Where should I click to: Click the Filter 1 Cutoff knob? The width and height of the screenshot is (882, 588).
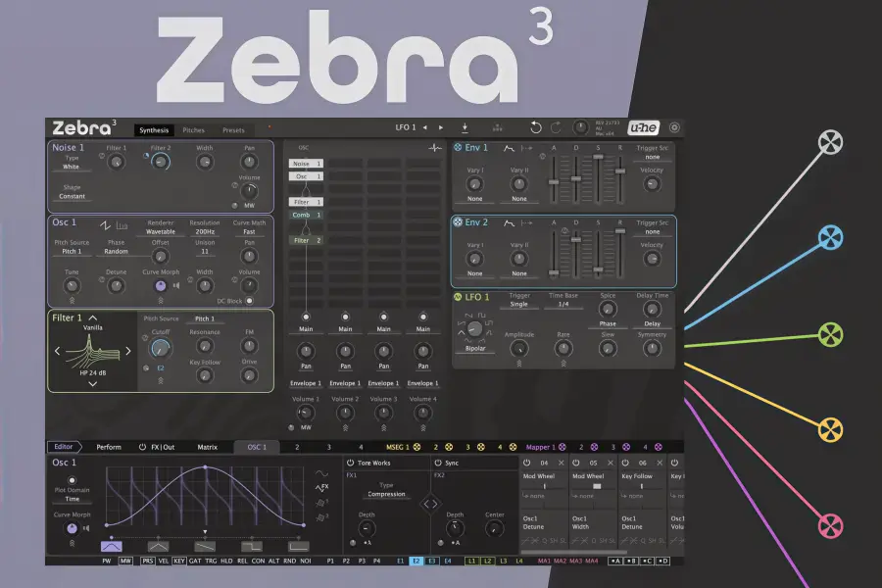pos(161,349)
